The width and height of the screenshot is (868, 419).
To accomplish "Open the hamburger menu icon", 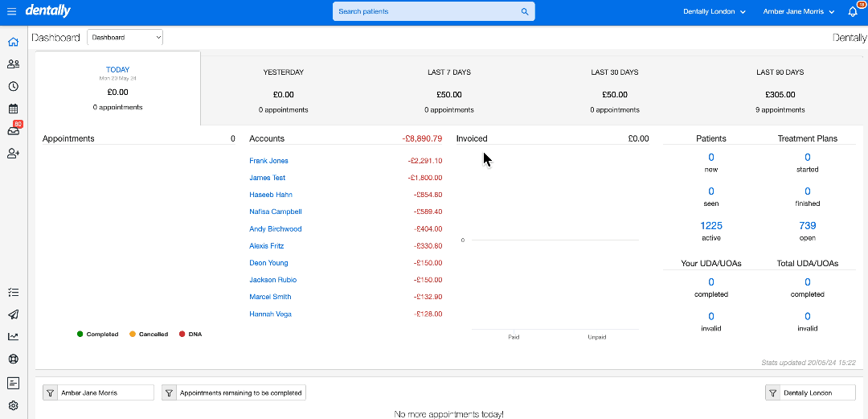I will point(11,11).
